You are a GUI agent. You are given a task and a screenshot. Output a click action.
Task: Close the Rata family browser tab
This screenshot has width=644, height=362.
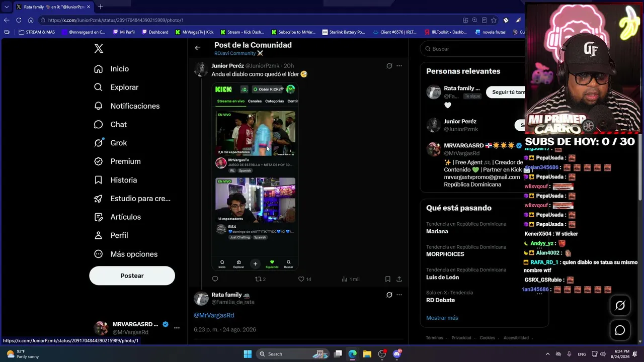point(89,7)
